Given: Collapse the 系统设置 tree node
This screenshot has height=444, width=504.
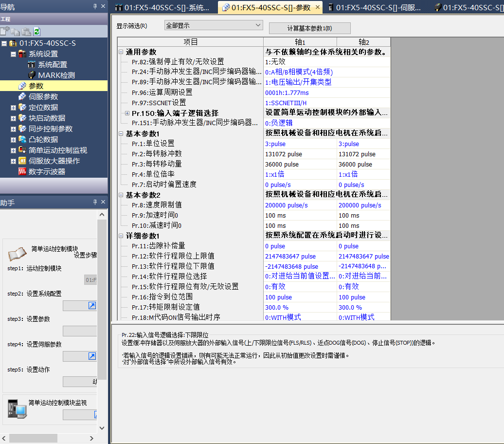Looking at the screenshot, I should pyautogui.click(x=14, y=54).
